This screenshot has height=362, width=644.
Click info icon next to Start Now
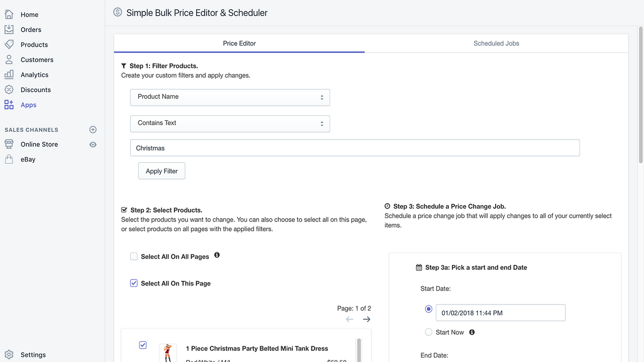pyautogui.click(x=472, y=332)
